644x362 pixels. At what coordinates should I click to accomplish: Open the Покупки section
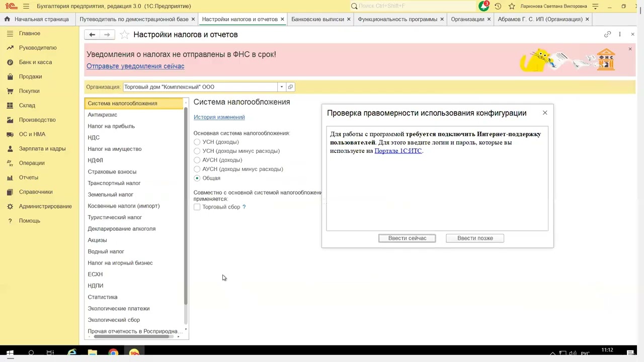click(29, 91)
